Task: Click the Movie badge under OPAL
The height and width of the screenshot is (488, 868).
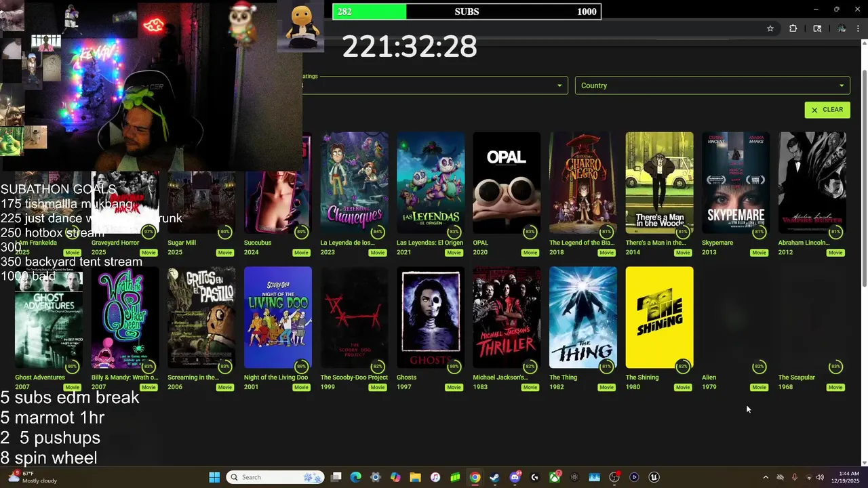Action: (x=530, y=253)
